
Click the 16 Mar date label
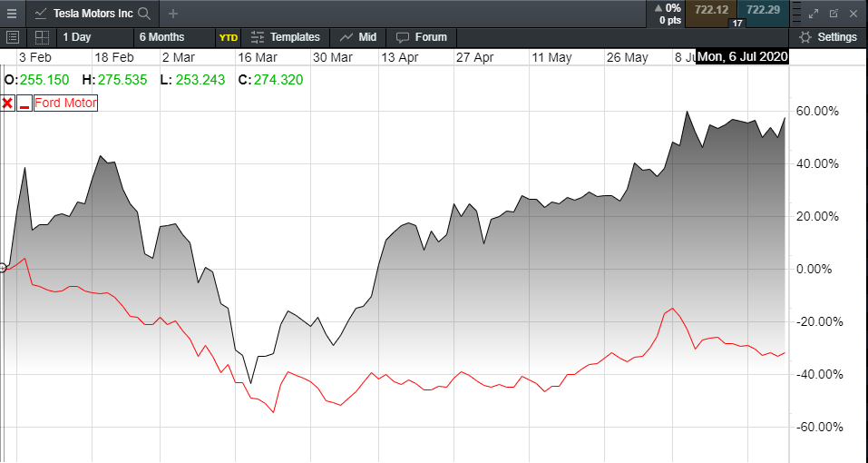point(258,57)
